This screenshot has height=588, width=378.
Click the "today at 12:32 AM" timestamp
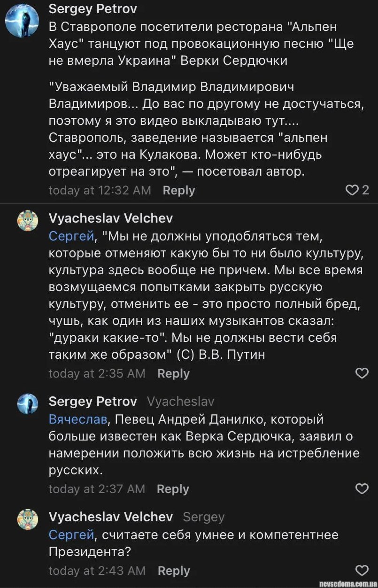coord(100,190)
